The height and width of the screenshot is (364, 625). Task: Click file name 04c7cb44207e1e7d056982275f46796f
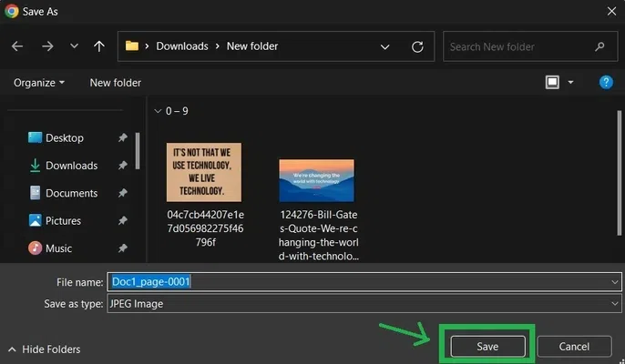tap(206, 228)
